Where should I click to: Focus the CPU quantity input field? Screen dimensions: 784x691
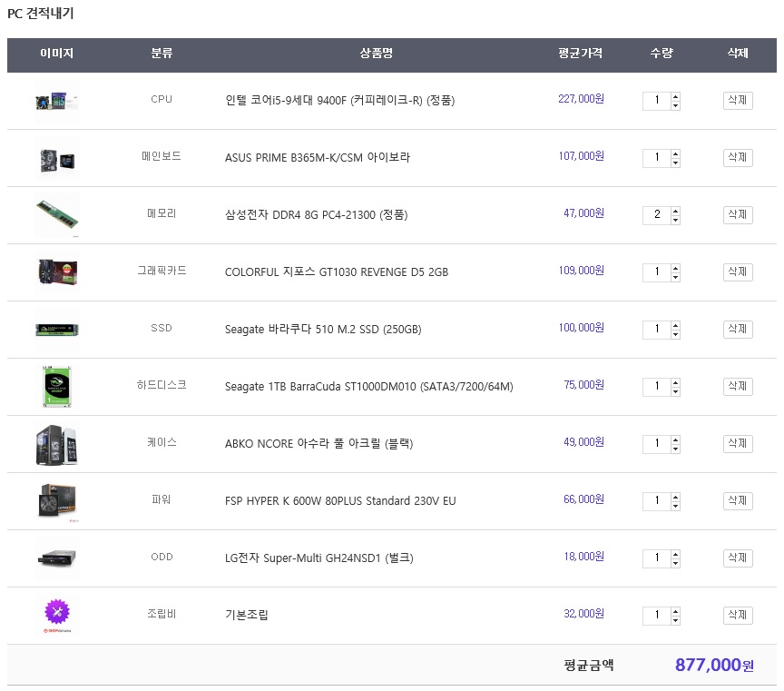[656, 101]
